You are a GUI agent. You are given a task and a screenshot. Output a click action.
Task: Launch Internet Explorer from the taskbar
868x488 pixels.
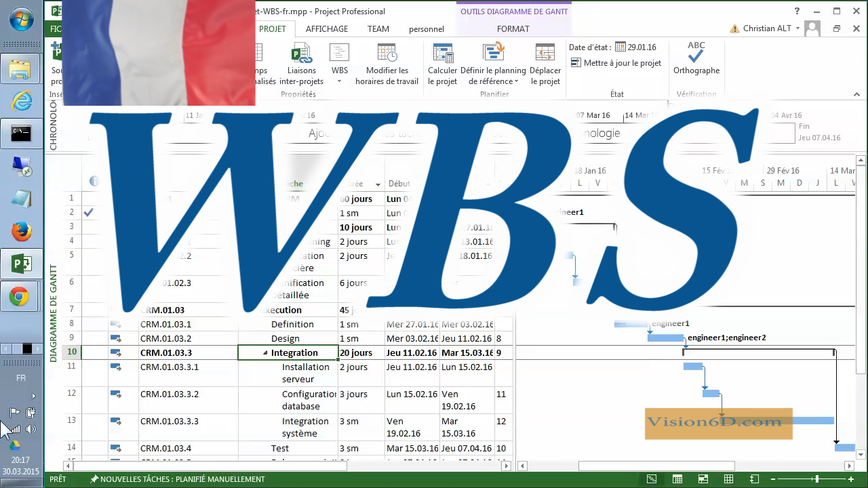(21, 102)
